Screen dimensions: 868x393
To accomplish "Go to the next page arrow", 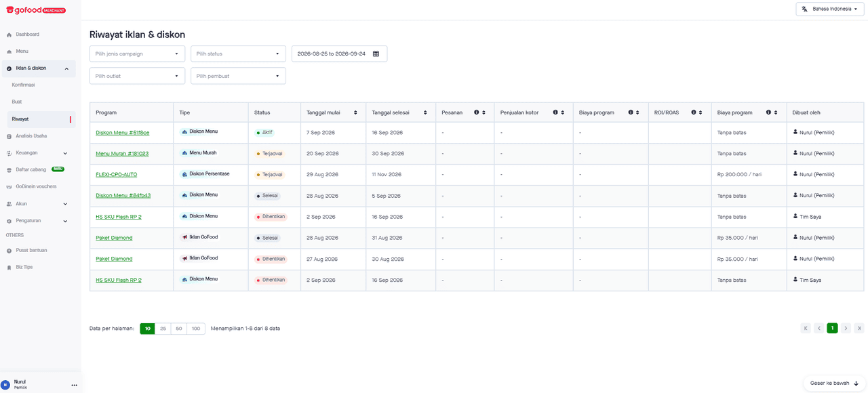I will coord(846,329).
